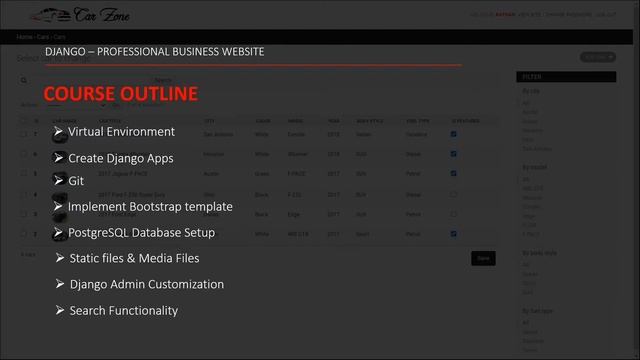Toggle featured checkbox in the Edge row

(453, 214)
